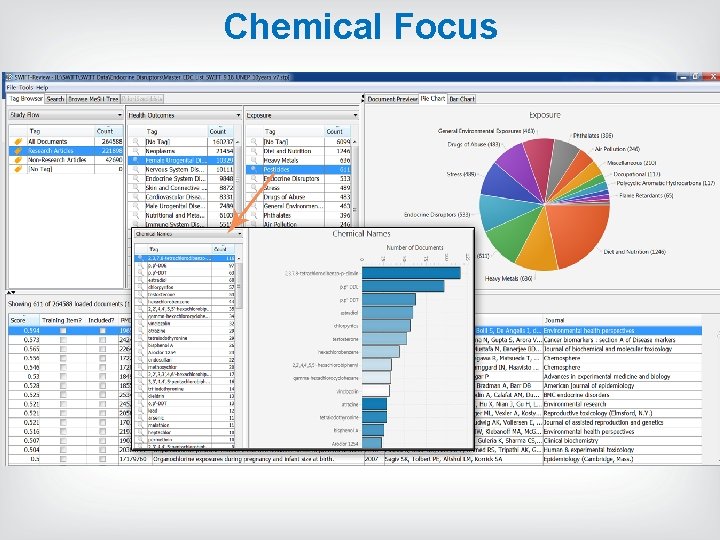Open the Tools menu
Viewport: 720px width, 540px height.
point(26,87)
